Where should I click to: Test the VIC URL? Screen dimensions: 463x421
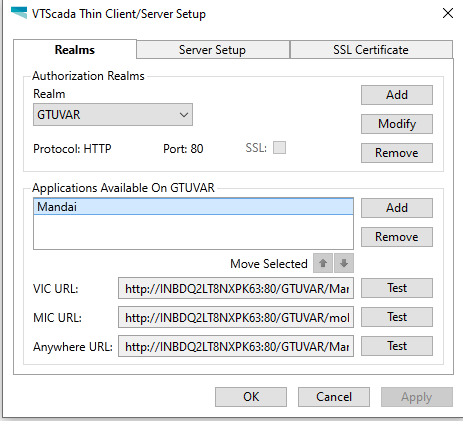pos(397,288)
